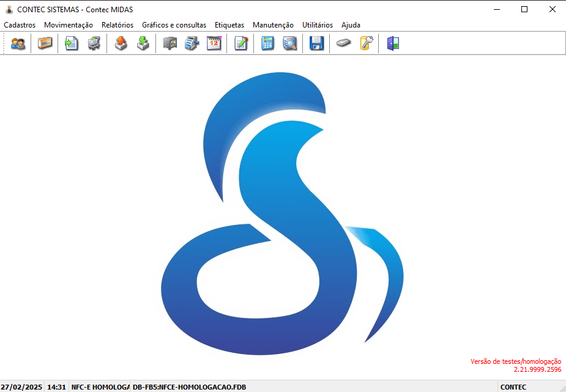Click the CONTEC status bar entry

click(513, 387)
